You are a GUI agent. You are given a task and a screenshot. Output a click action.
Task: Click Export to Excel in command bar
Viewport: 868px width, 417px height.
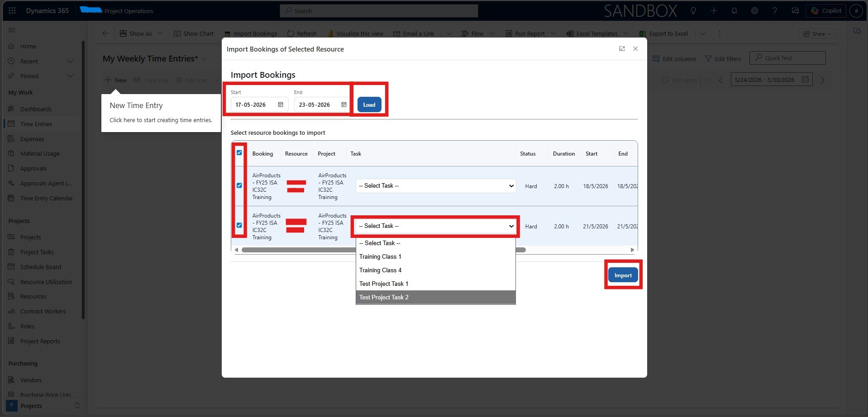[x=663, y=33]
